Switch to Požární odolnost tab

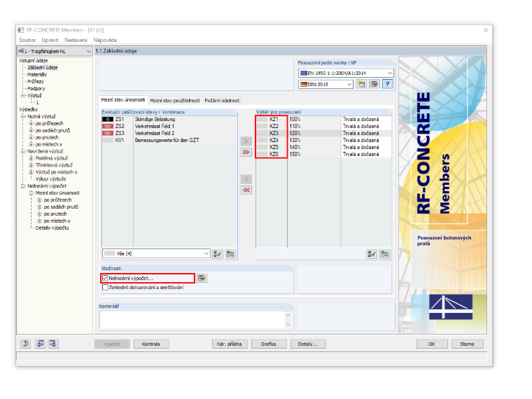[x=222, y=100]
